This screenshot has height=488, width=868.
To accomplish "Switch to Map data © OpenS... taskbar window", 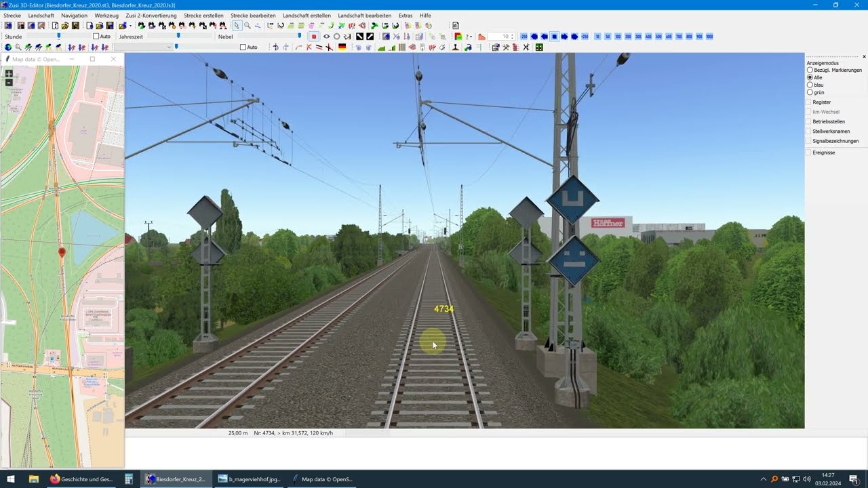I will 322,479.
